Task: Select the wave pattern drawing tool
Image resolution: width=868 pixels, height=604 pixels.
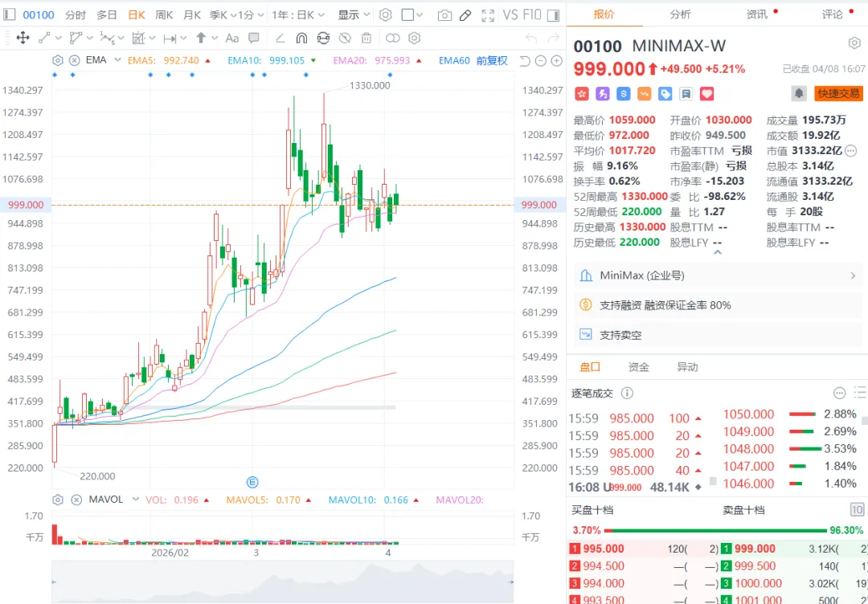Action: 106,39
